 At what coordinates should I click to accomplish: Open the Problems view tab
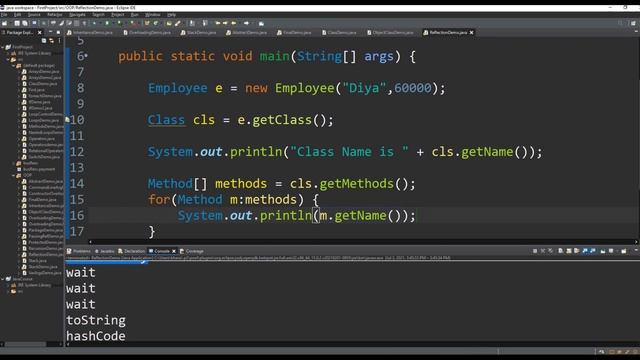(78, 251)
